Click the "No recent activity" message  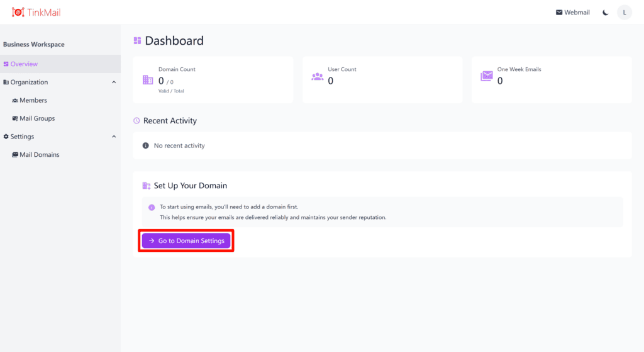(x=179, y=145)
